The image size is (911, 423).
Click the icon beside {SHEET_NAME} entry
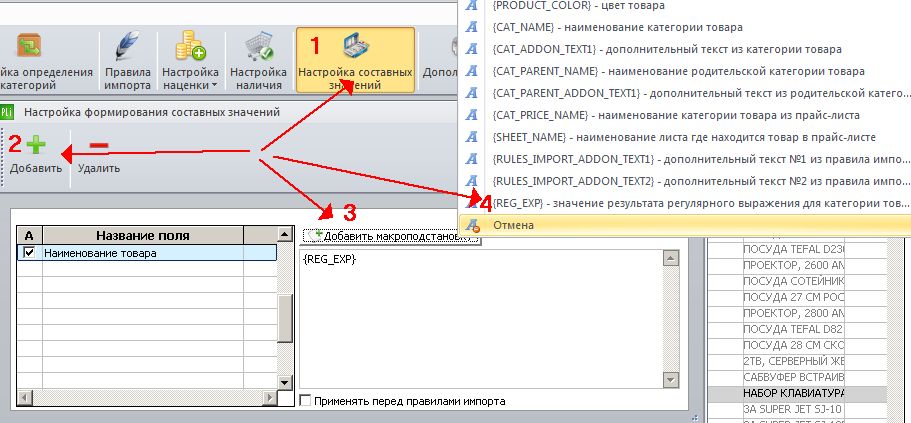coord(472,138)
